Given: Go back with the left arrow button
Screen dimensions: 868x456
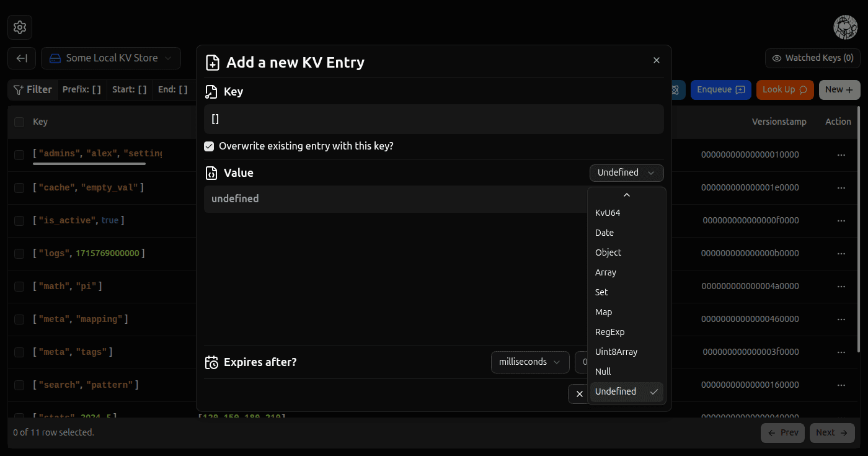Looking at the screenshot, I should click(22, 58).
